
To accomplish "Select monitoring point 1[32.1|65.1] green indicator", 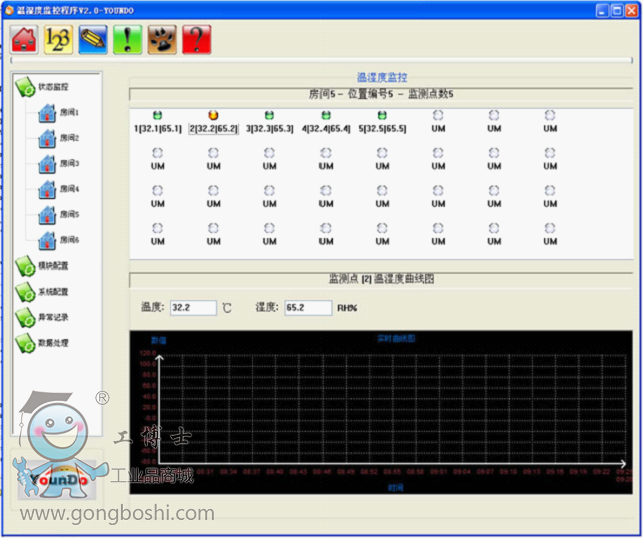I will click(157, 116).
